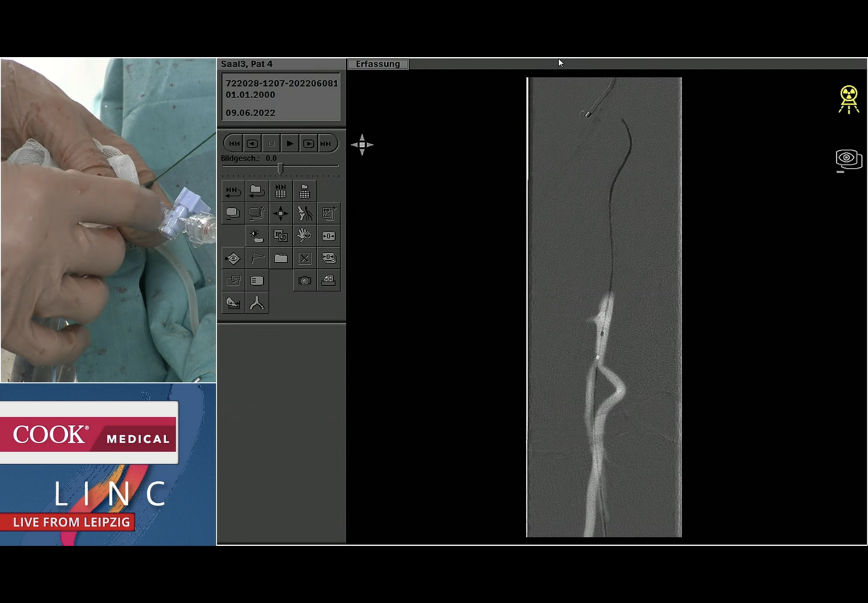Click the stop playback square button
868x603 pixels.
point(271,143)
